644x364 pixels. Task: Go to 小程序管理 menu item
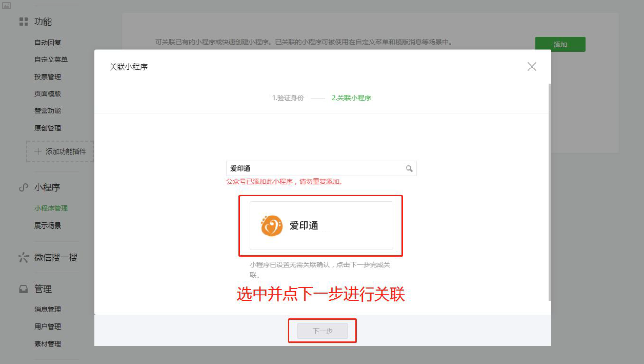[51, 208]
